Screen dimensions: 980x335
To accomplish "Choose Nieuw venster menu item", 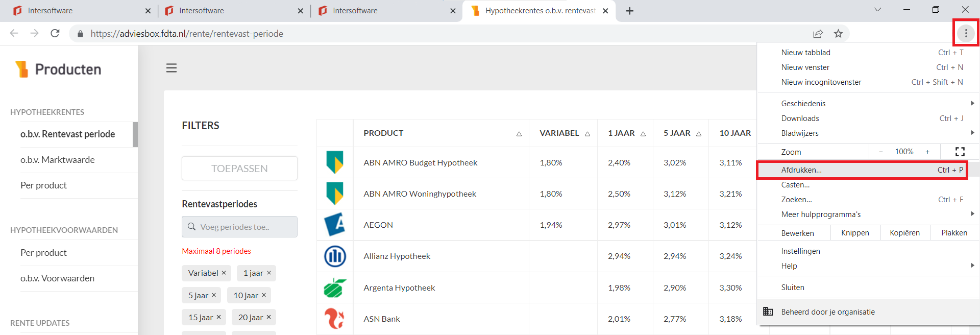I will point(868,67).
